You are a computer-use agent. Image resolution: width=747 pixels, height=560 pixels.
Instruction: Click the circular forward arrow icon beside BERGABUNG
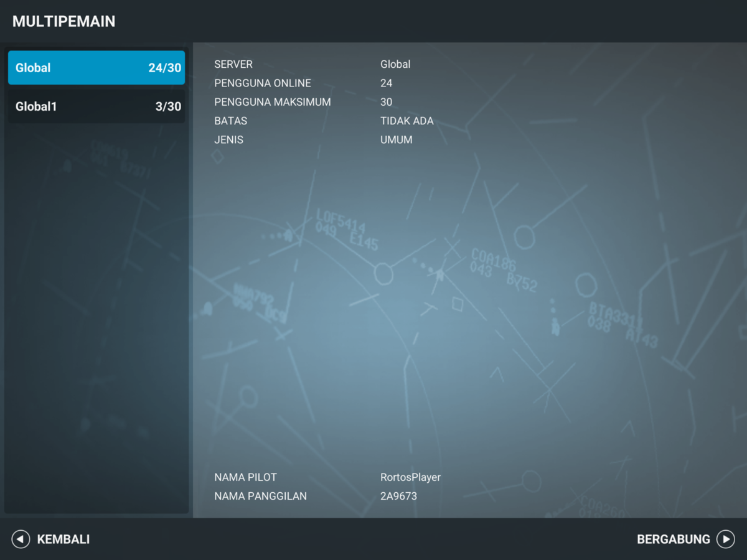pos(726,539)
